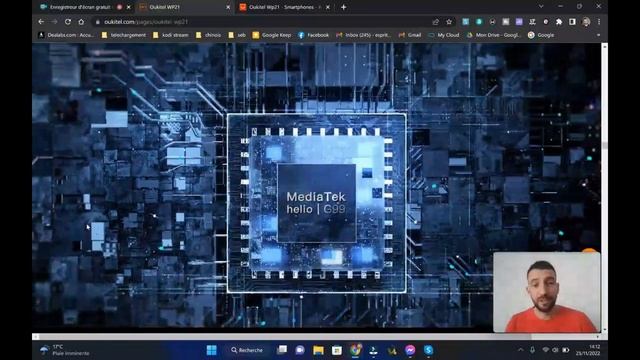The width and height of the screenshot is (640, 360).
Task: Close the active Oukitel WP21 tab
Action: [x=228, y=7]
